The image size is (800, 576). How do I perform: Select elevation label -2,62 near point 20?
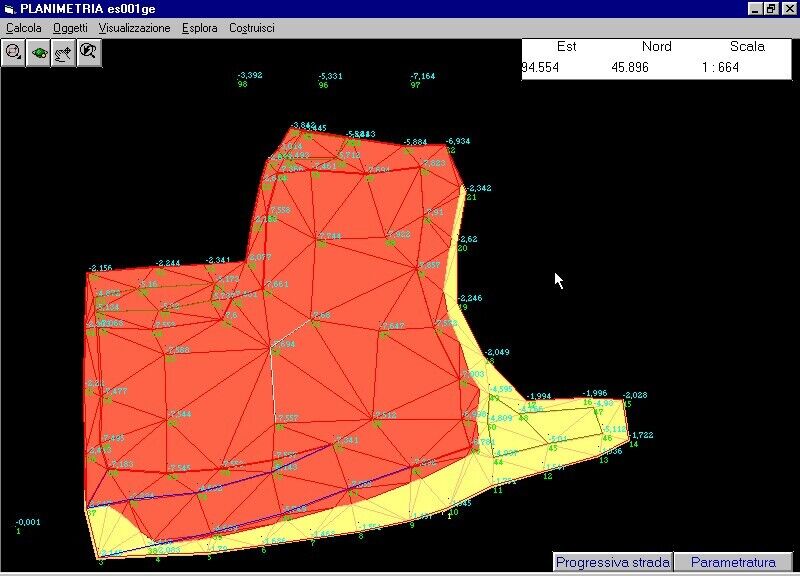click(x=468, y=239)
